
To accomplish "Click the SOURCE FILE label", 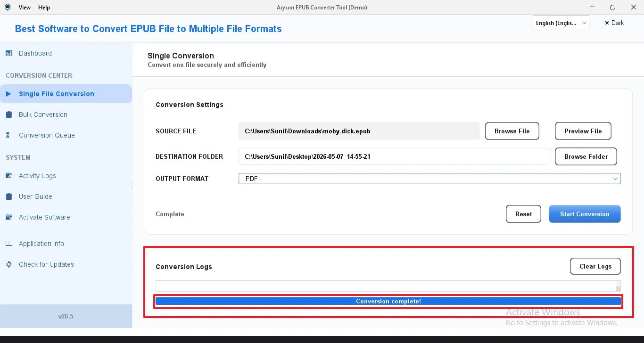I will click(x=176, y=131).
